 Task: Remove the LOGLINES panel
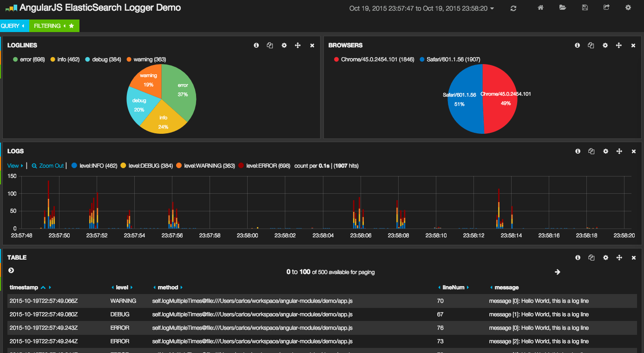pos(312,46)
